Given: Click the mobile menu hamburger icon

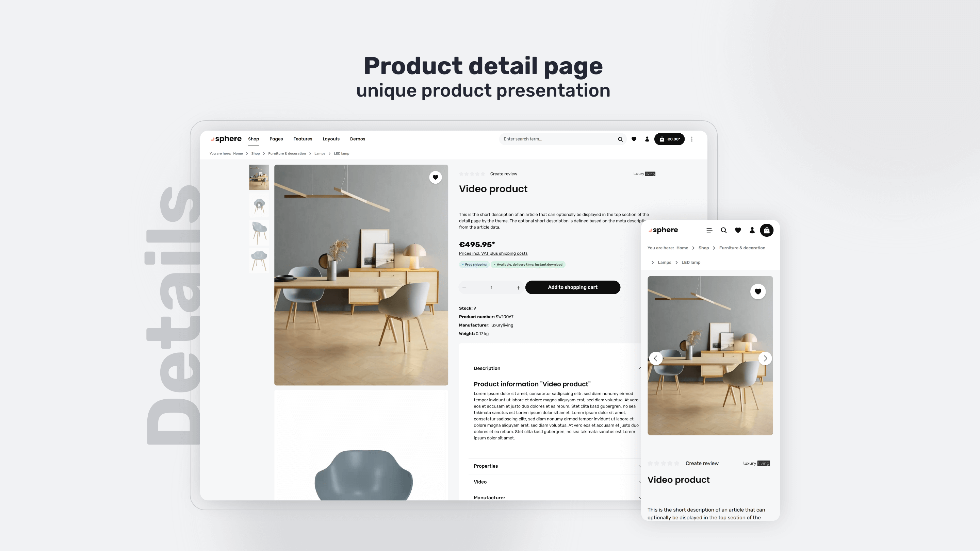Looking at the screenshot, I should 709,230.
